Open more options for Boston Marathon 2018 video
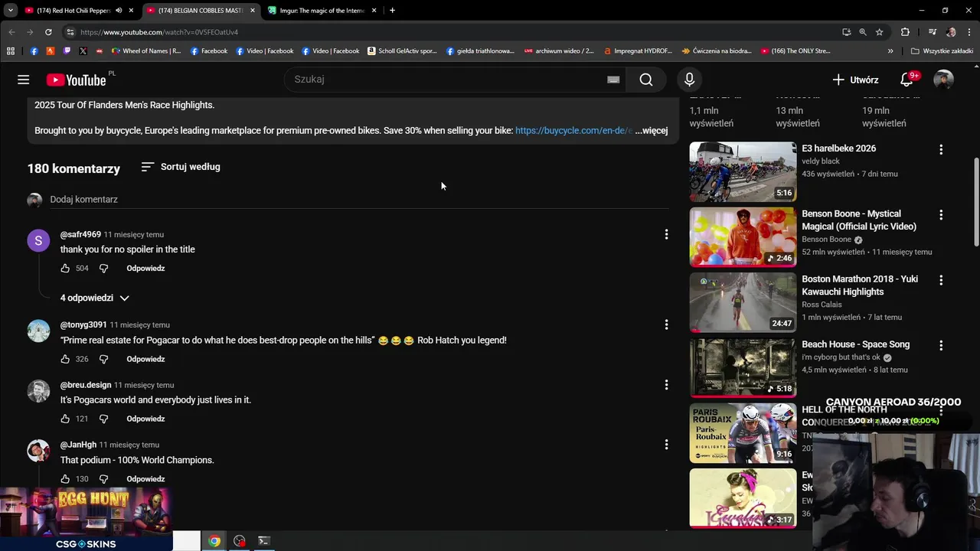 (x=941, y=280)
